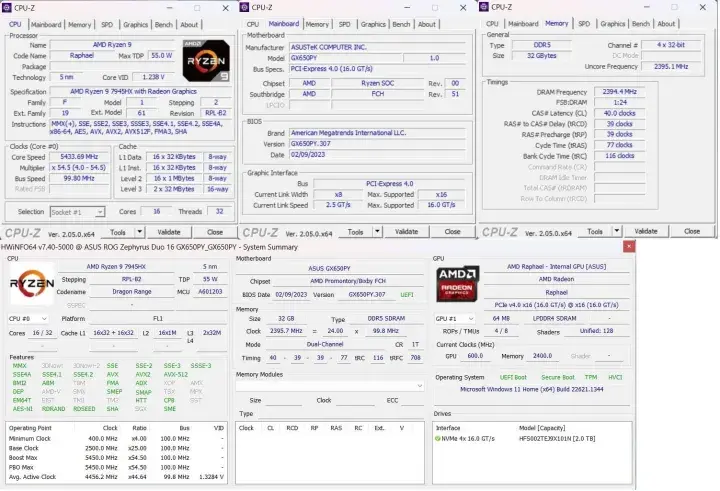
Task: Select SPD tab in Mainboard CPU-Z window
Action: (345, 24)
